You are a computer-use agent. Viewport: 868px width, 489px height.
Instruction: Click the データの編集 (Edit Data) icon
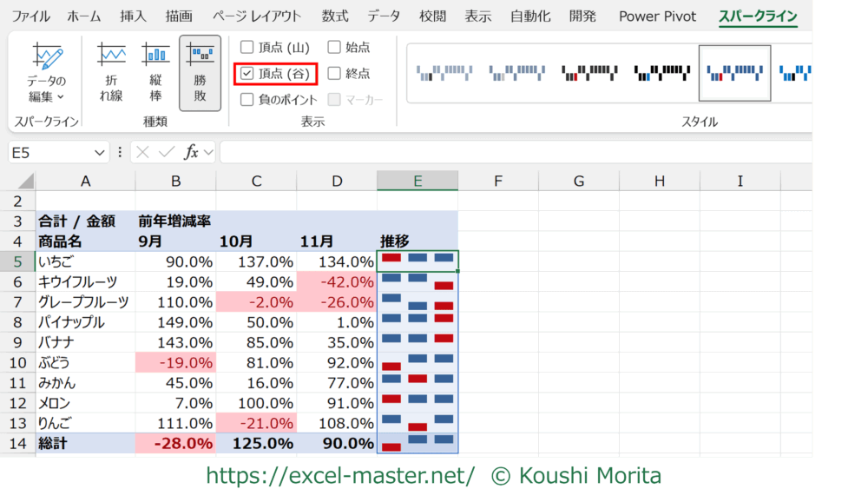tap(47, 59)
